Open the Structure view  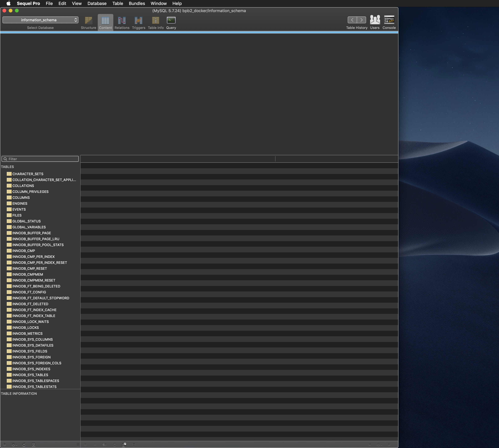[88, 23]
